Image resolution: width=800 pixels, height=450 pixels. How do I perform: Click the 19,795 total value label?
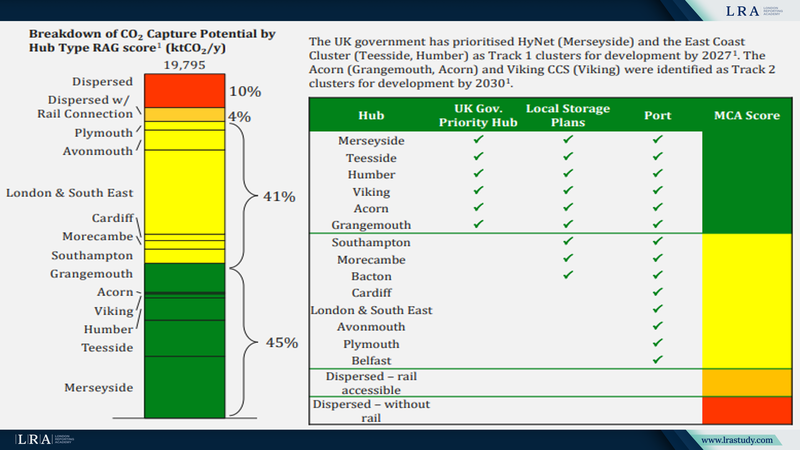(185, 65)
